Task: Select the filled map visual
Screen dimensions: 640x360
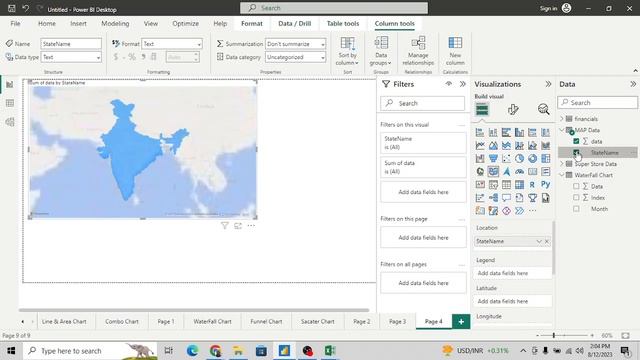Action: tap(493, 171)
